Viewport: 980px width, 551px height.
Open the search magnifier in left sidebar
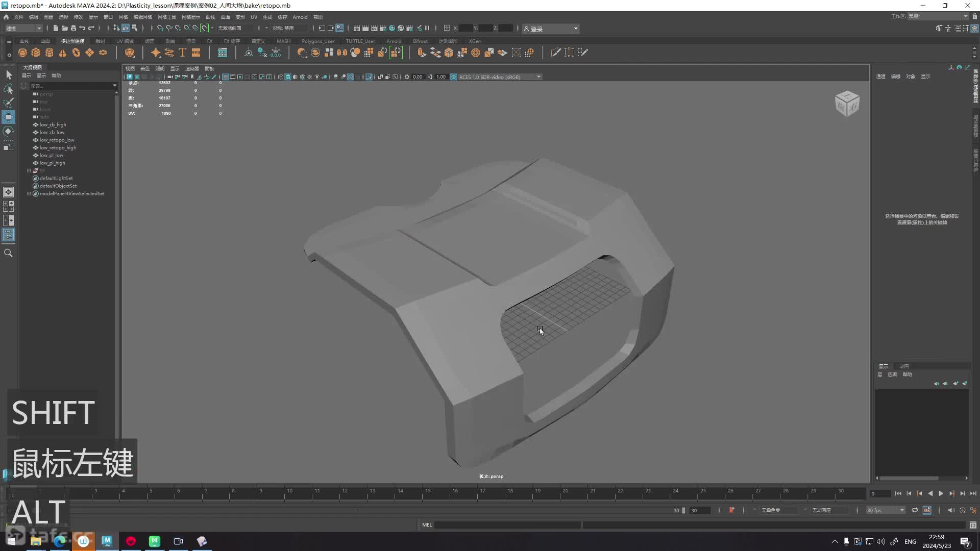pos(9,253)
